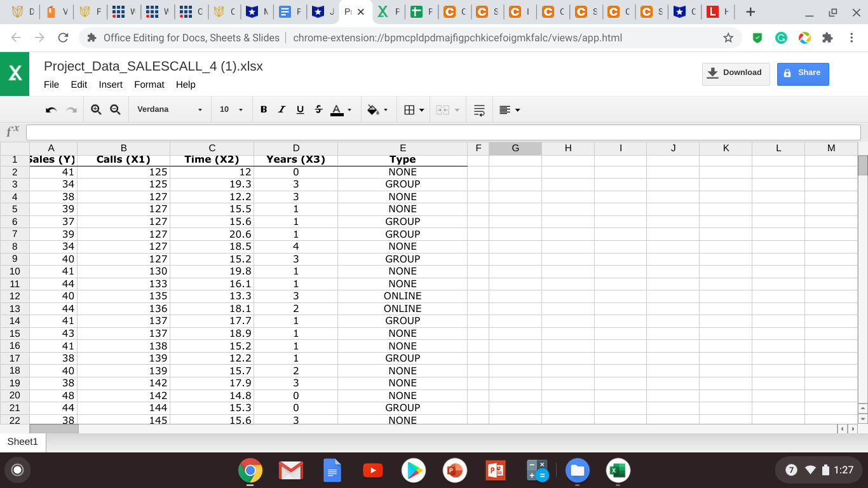Click the vertical scrollbar thumb
This screenshot has height=488, width=868.
point(862,165)
